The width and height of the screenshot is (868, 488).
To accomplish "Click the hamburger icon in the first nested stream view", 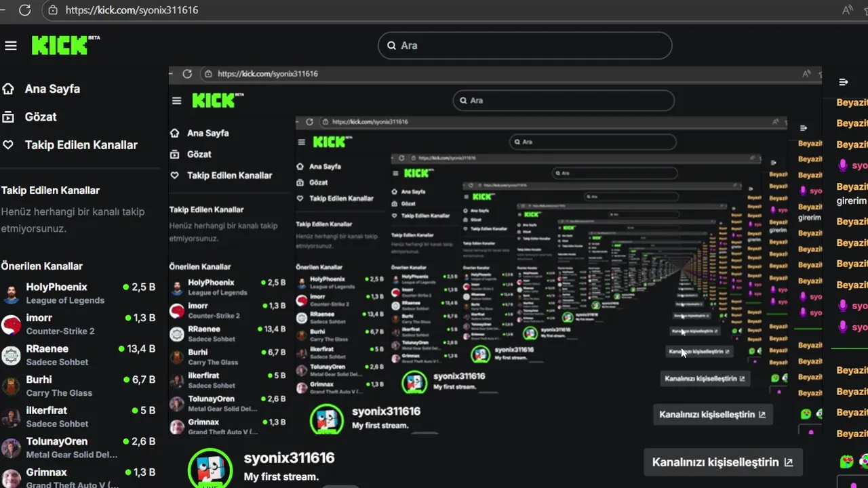I will click(x=177, y=100).
